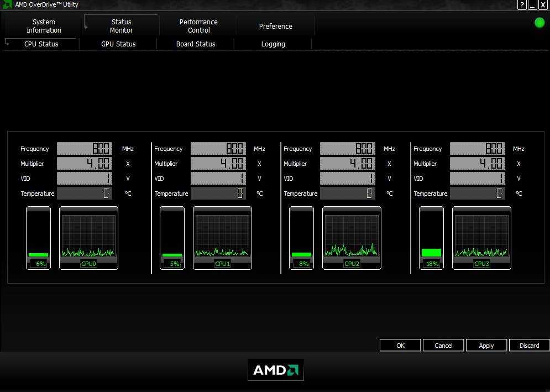Click the 6% CPU0 load bar

coord(38,238)
